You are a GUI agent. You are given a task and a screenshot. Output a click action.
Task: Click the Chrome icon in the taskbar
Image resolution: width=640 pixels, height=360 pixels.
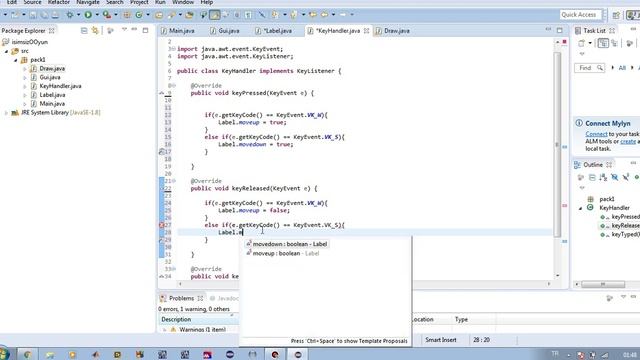pyautogui.click(x=28, y=354)
